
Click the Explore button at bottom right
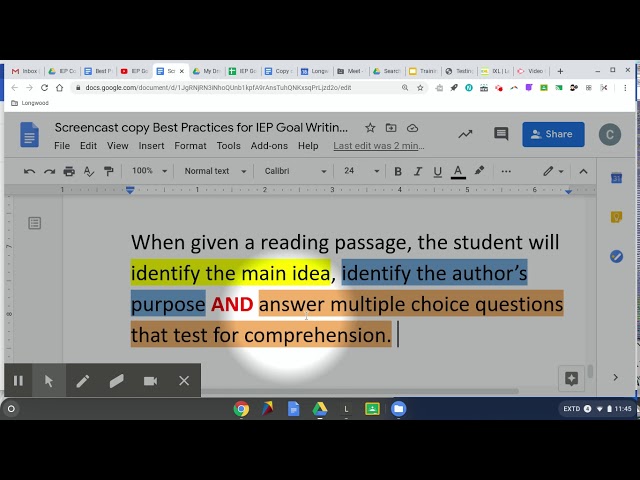pos(571,378)
